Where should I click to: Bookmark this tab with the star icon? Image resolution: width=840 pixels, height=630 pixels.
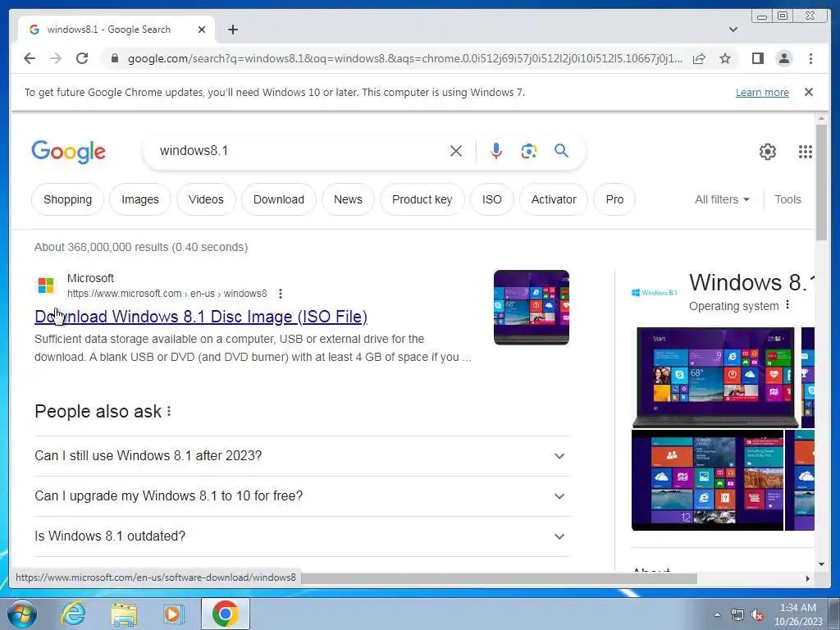pos(725,58)
